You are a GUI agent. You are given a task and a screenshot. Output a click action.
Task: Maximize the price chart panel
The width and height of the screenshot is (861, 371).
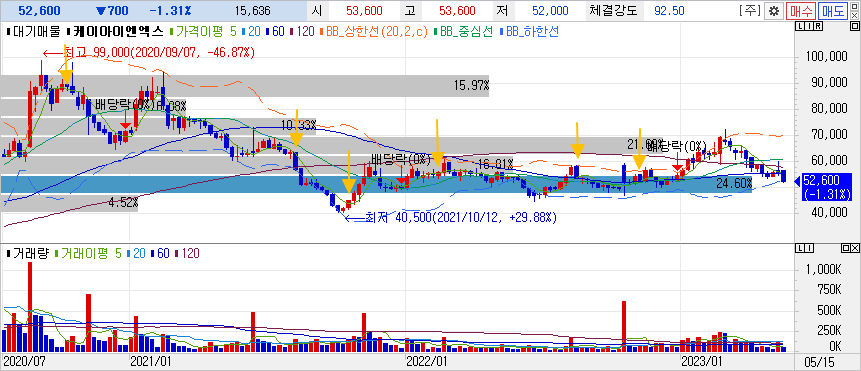[855, 27]
